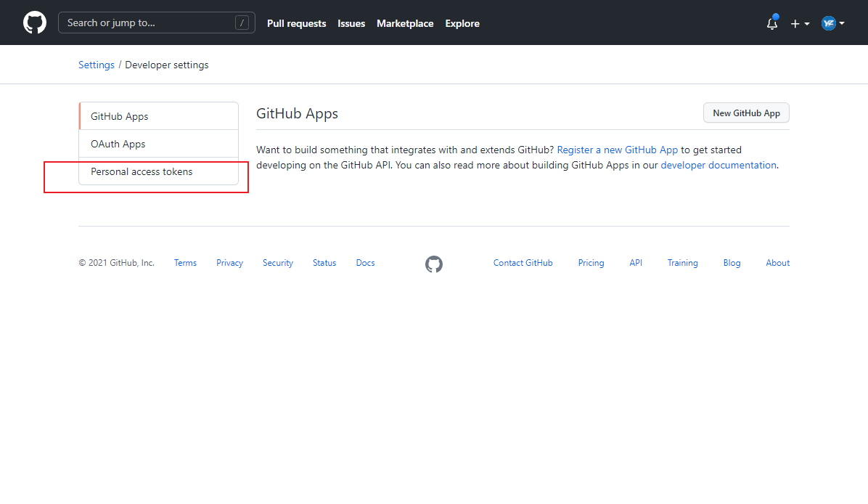Image resolution: width=868 pixels, height=504 pixels.
Task: Go back to Settings breadcrumb
Action: tap(97, 65)
